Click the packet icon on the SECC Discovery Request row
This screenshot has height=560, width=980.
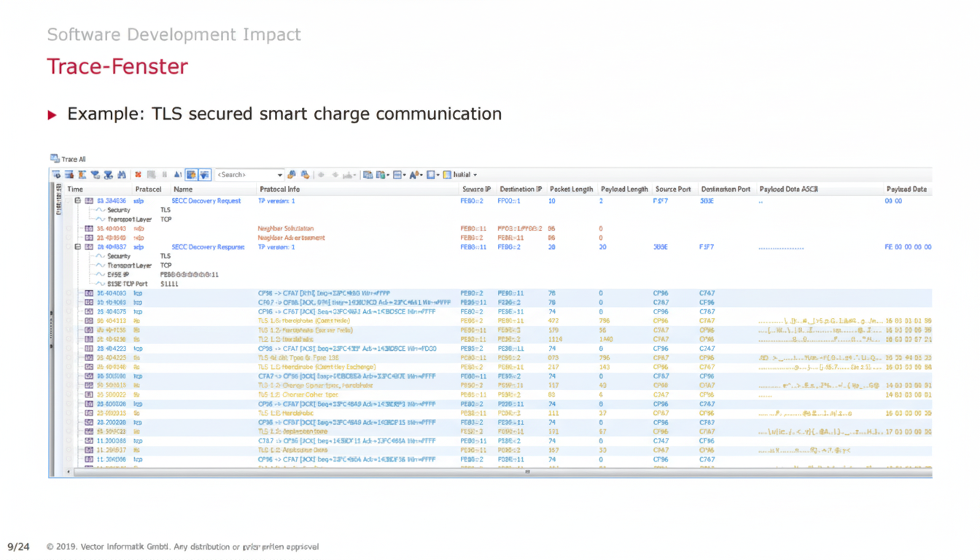coord(88,201)
